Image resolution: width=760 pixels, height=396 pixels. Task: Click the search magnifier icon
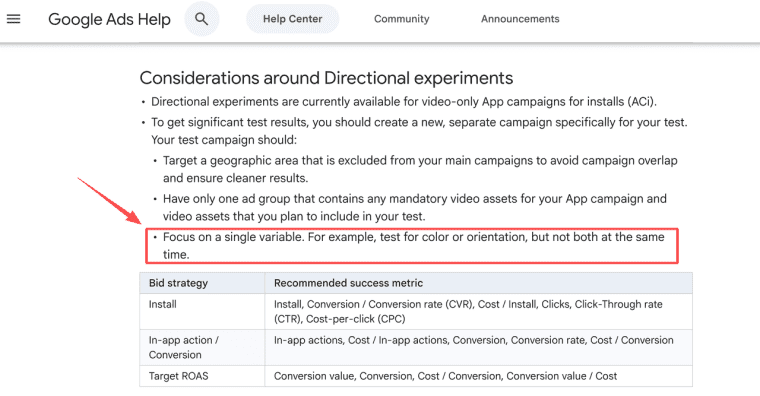click(x=202, y=19)
